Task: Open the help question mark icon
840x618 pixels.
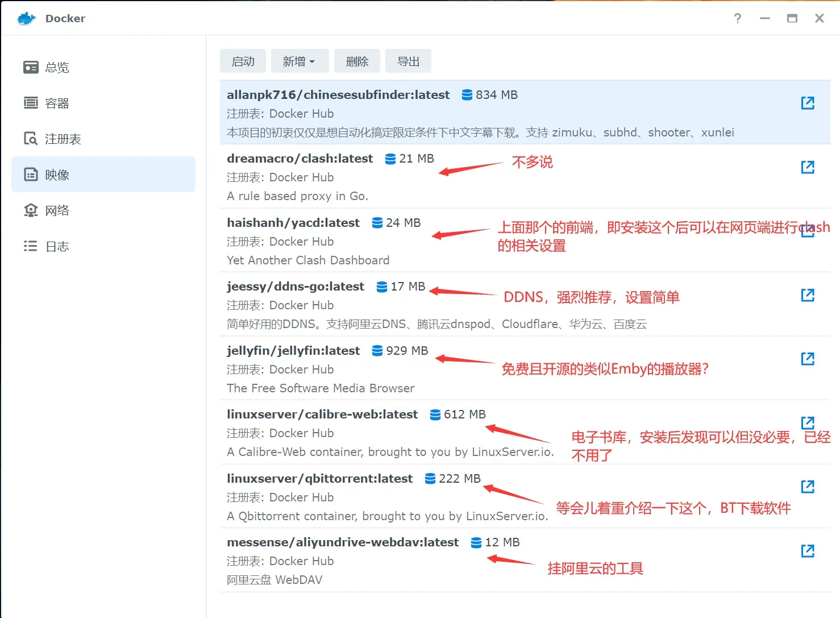Action: [x=738, y=18]
